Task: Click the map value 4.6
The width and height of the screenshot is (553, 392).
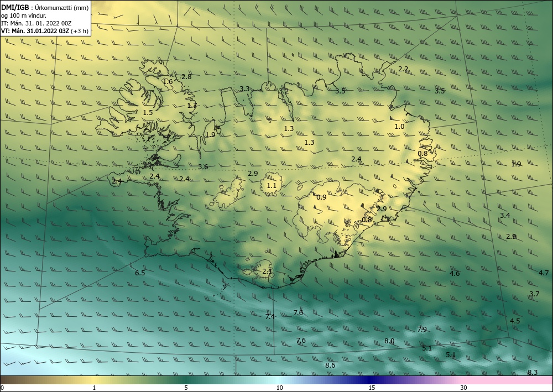Action: [455, 273]
